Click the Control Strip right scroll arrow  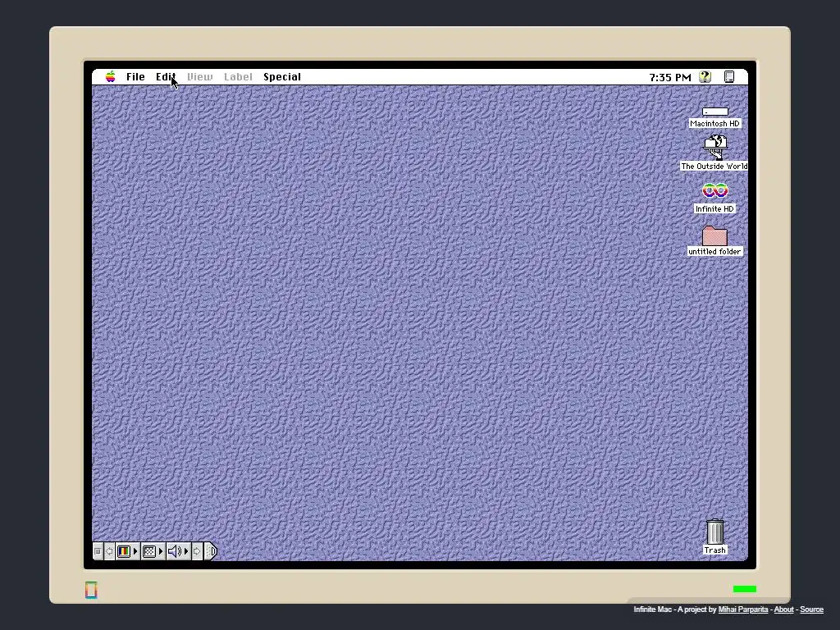coord(197,551)
